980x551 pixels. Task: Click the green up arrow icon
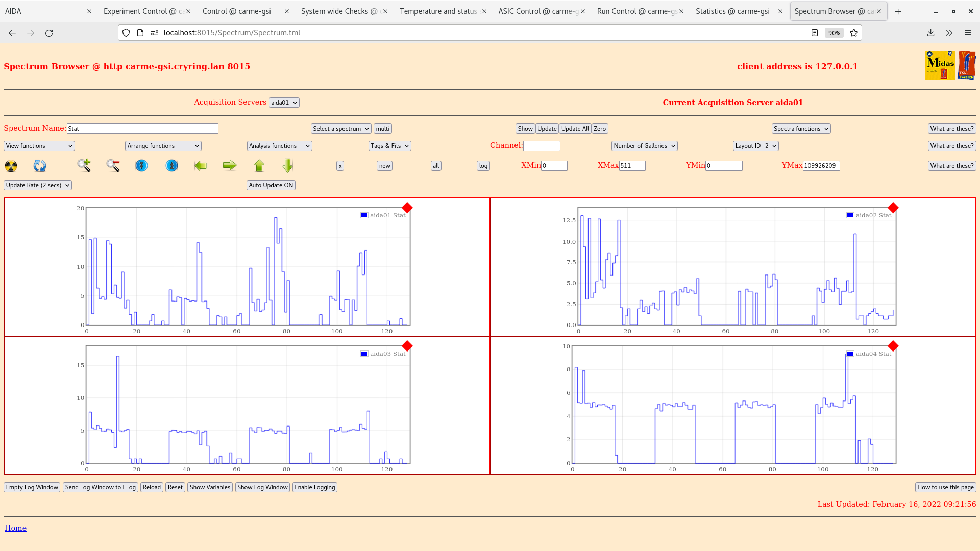(x=259, y=165)
